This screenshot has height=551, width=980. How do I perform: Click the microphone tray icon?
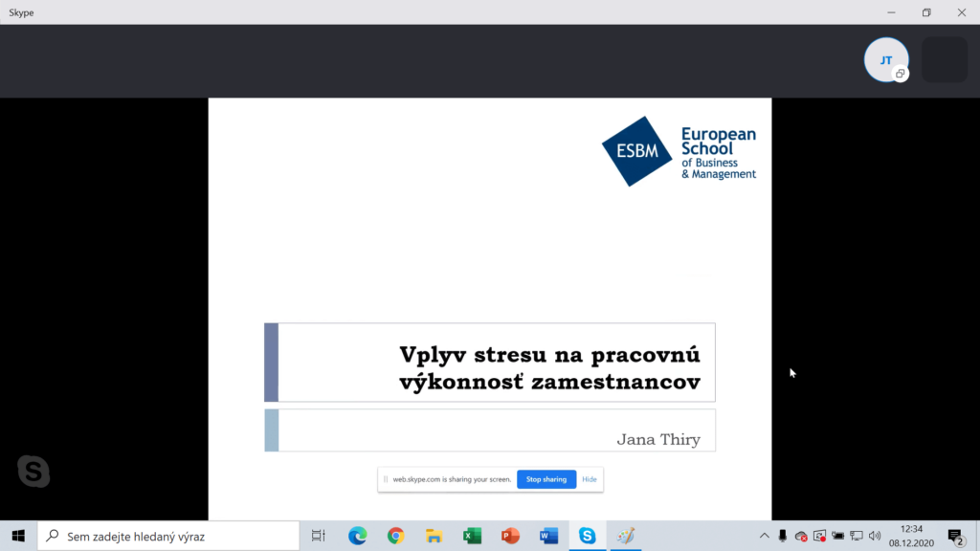tap(783, 536)
